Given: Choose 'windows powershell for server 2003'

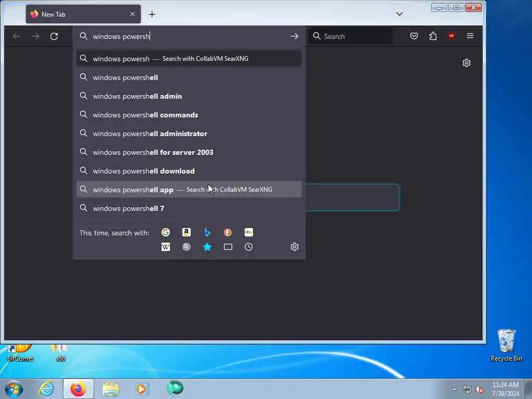Looking at the screenshot, I should (189, 152).
